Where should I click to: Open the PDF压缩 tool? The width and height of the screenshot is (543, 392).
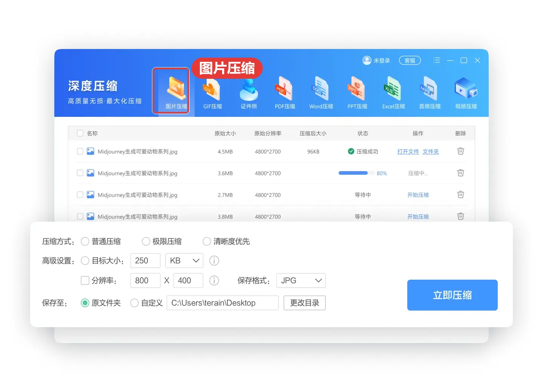(285, 92)
